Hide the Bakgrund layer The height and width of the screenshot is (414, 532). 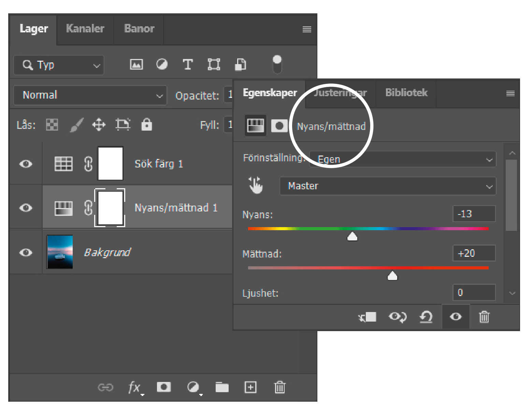[x=26, y=252]
